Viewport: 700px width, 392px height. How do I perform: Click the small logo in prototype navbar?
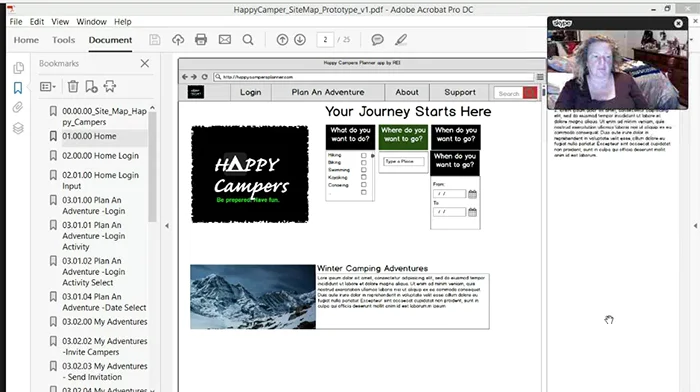pyautogui.click(x=196, y=92)
